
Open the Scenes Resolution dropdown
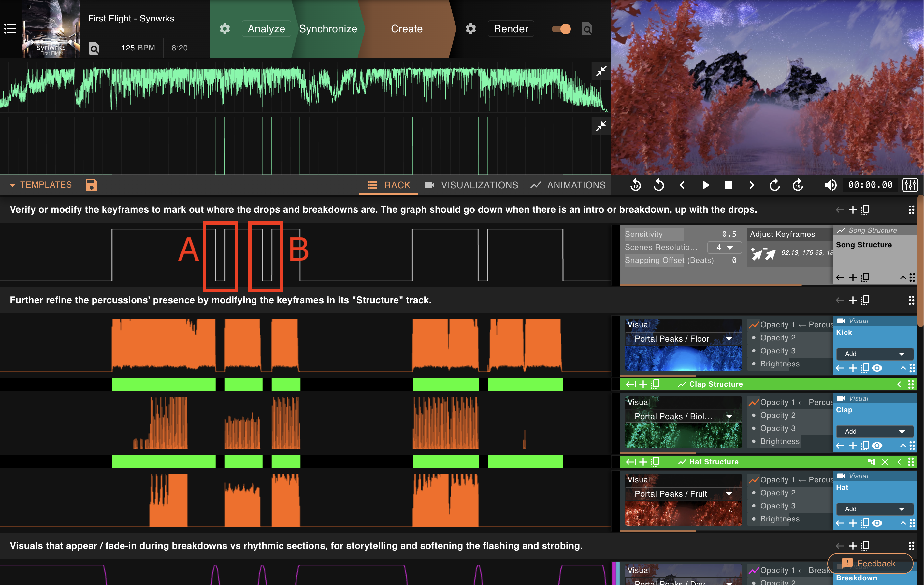pos(724,248)
